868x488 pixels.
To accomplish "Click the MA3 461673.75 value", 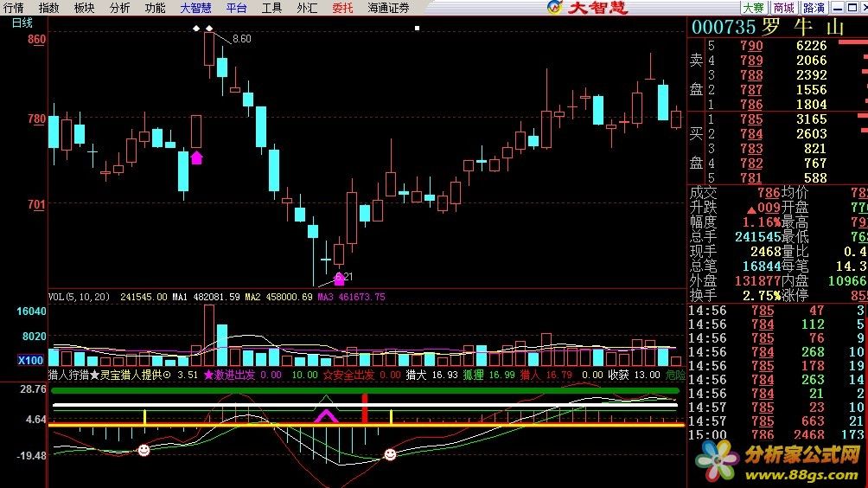I will coord(351,297).
